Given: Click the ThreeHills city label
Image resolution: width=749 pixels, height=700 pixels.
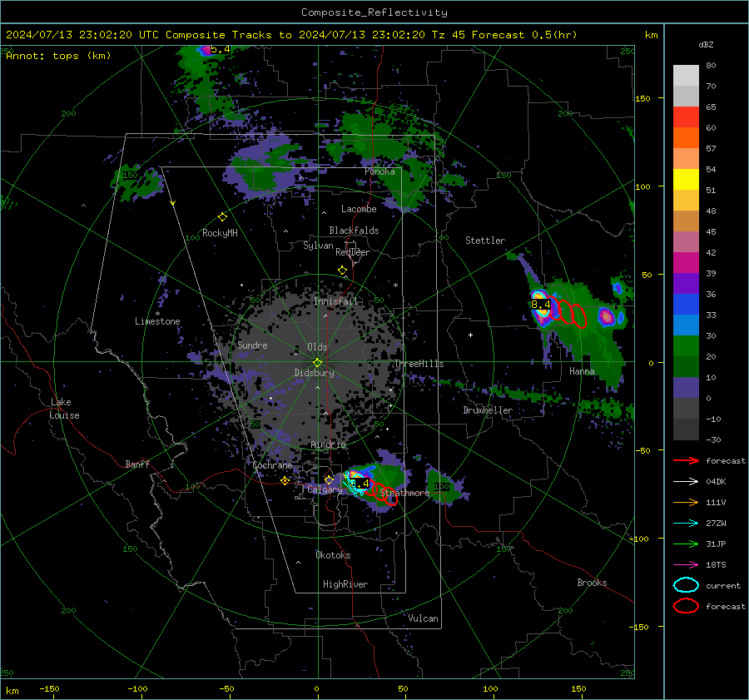Looking at the screenshot, I should click(x=419, y=364).
